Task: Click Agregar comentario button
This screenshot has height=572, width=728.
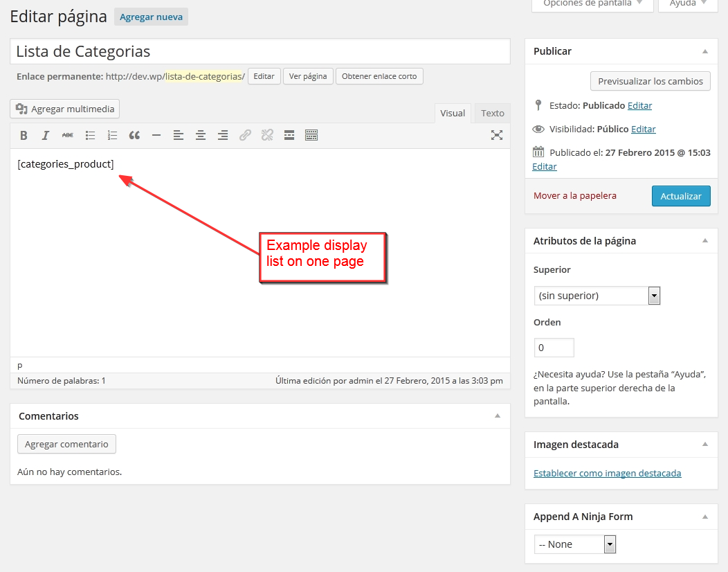Action: 67,444
